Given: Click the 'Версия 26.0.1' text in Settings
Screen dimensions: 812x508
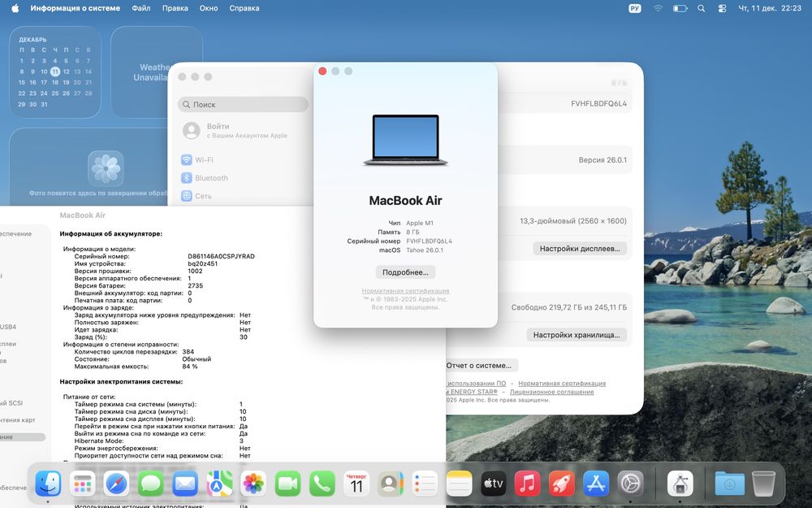Looking at the screenshot, I should click(603, 160).
